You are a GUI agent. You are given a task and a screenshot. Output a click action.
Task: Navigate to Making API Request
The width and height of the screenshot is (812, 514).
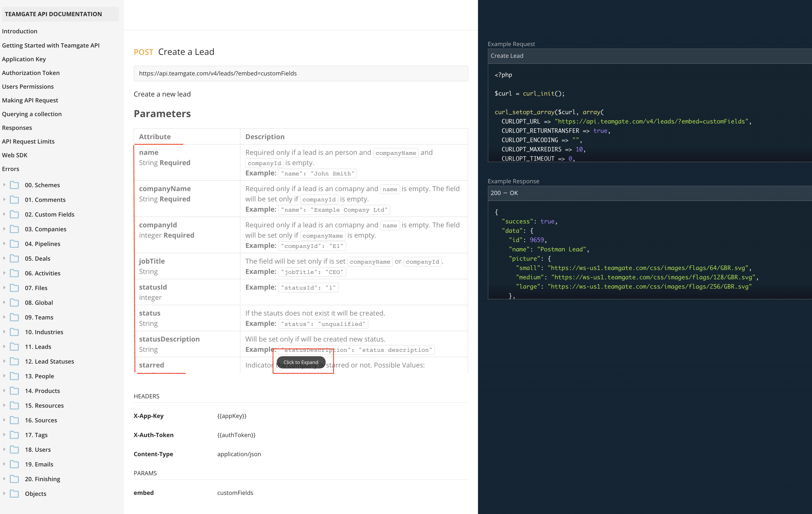pos(30,100)
